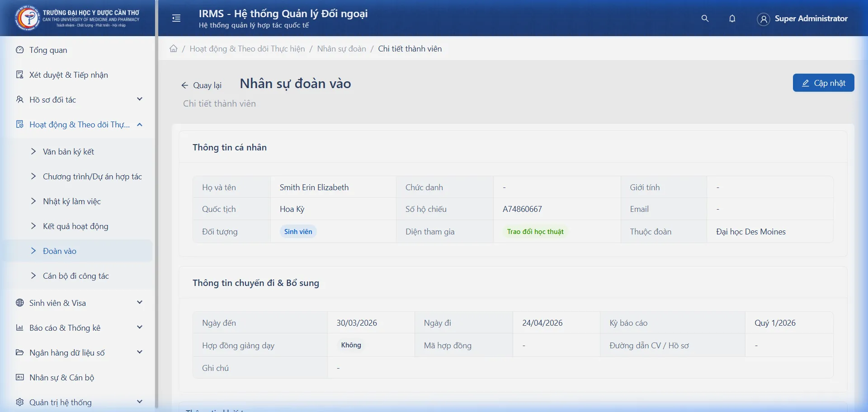Click the Nhân sự & Cán bộ icon

coord(19,377)
